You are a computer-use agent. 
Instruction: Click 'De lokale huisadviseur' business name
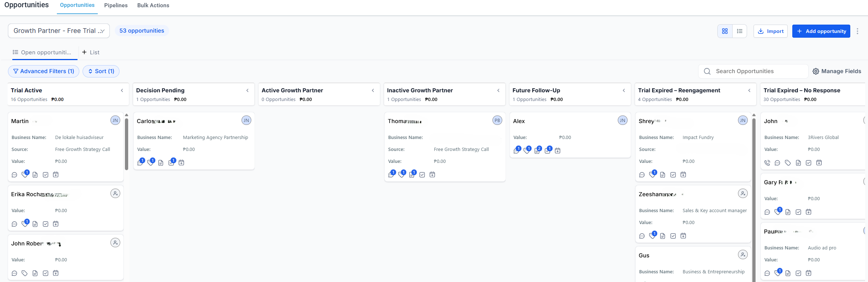click(x=79, y=138)
